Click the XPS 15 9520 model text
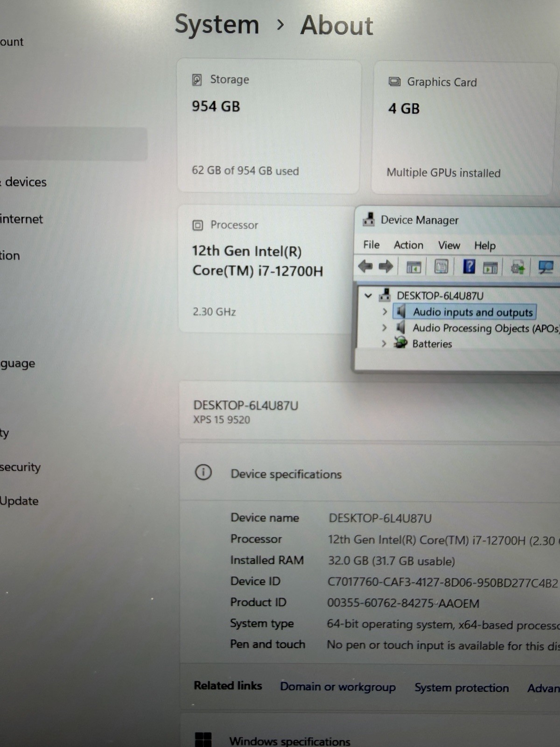 222,419
